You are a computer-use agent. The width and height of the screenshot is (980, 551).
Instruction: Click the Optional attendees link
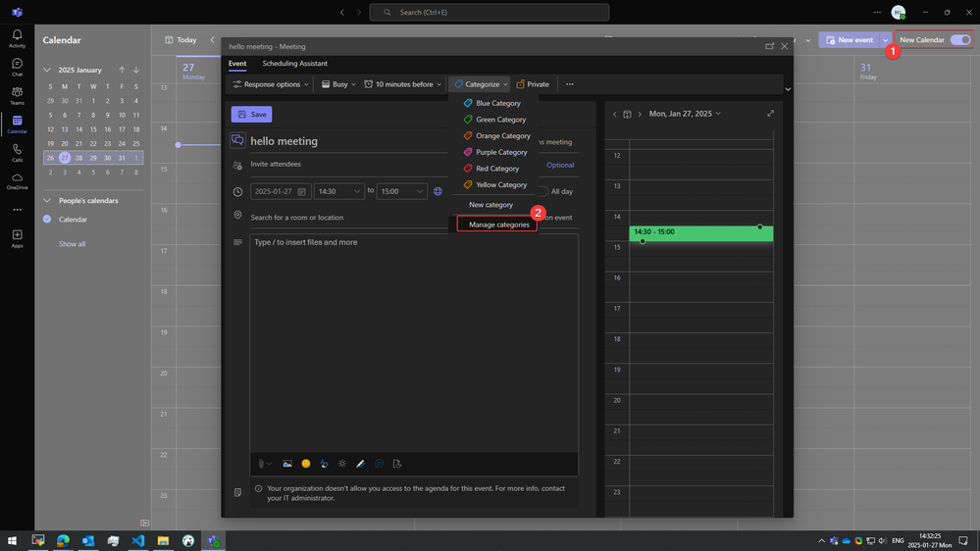pyautogui.click(x=560, y=165)
